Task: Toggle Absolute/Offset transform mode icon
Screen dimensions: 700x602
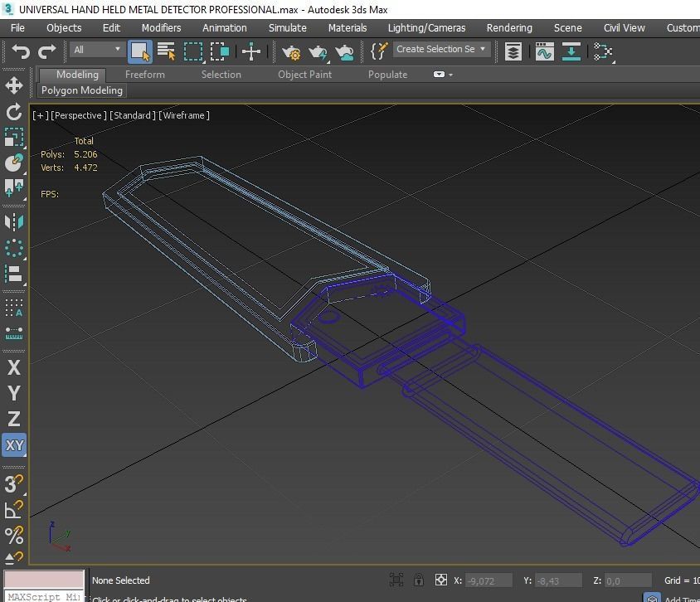Action: coord(441,580)
